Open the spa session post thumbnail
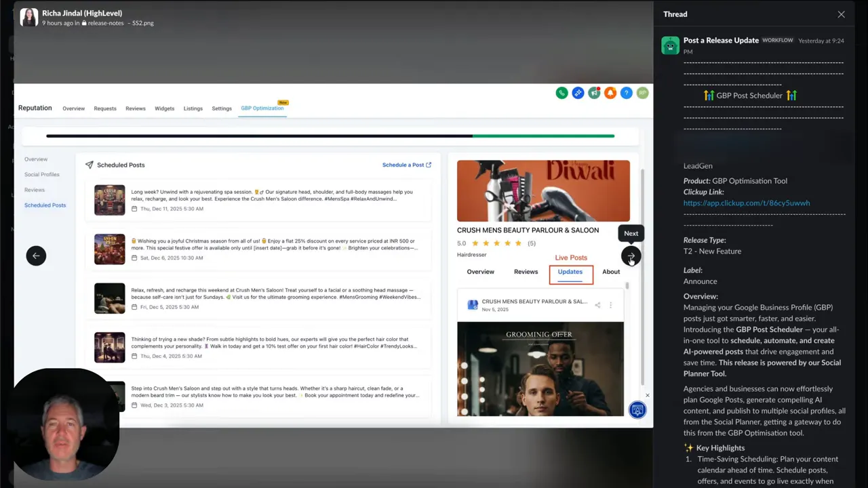The image size is (868, 488). click(109, 200)
